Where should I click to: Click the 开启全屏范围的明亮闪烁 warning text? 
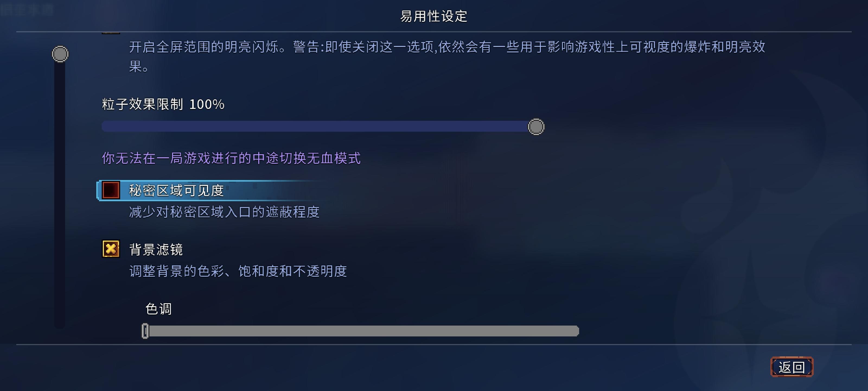coord(447,56)
